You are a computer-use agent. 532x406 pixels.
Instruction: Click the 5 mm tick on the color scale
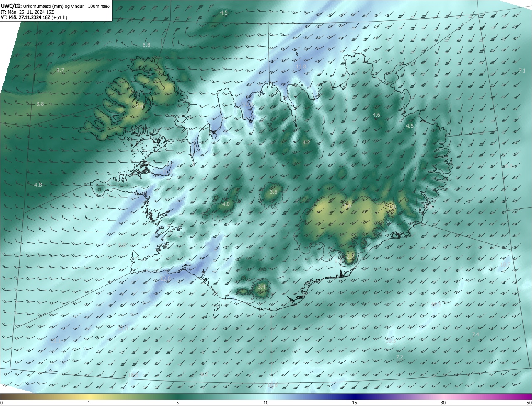pos(177,403)
